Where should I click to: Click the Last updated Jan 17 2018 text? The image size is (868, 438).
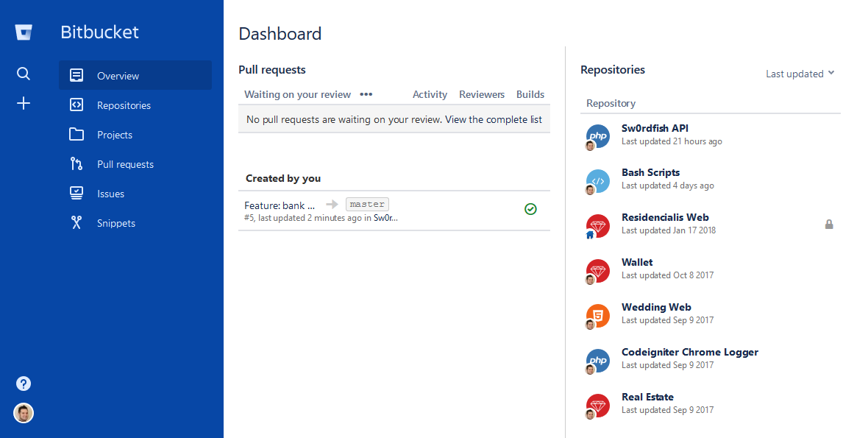(669, 230)
